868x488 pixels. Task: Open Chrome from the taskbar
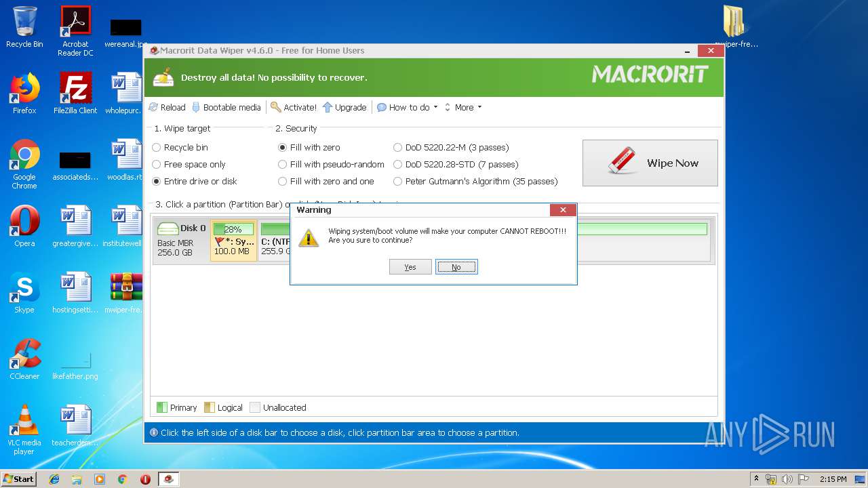click(122, 479)
